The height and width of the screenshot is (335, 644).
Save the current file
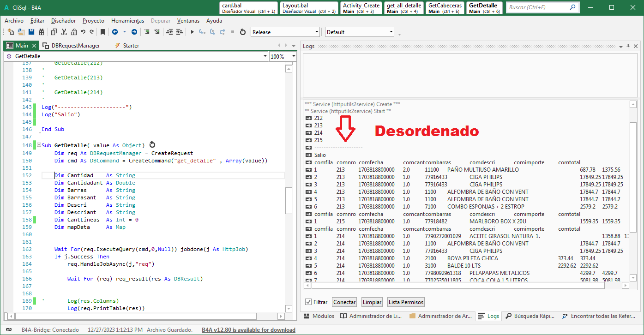pos(31,31)
